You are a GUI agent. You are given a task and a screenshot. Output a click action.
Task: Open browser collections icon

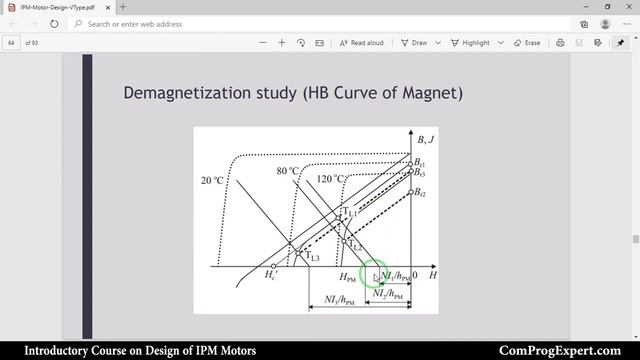[x=584, y=24]
